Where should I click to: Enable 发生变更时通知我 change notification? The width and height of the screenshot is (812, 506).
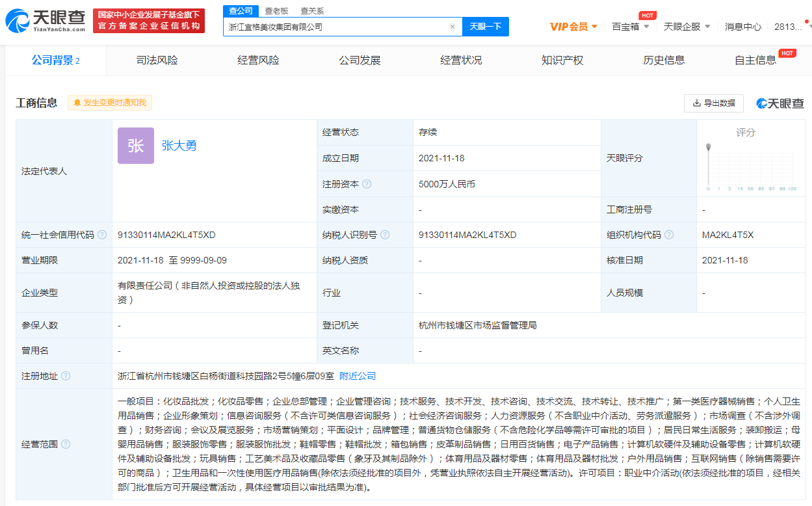110,103
